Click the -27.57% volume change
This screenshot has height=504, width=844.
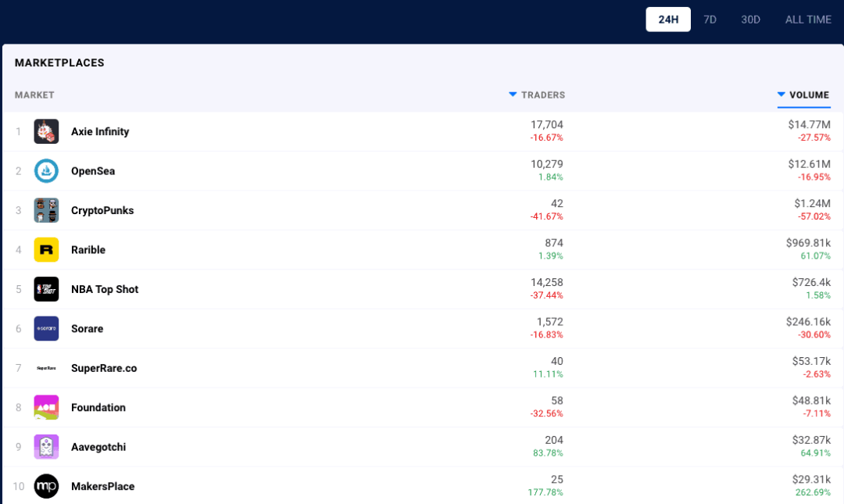(x=814, y=138)
